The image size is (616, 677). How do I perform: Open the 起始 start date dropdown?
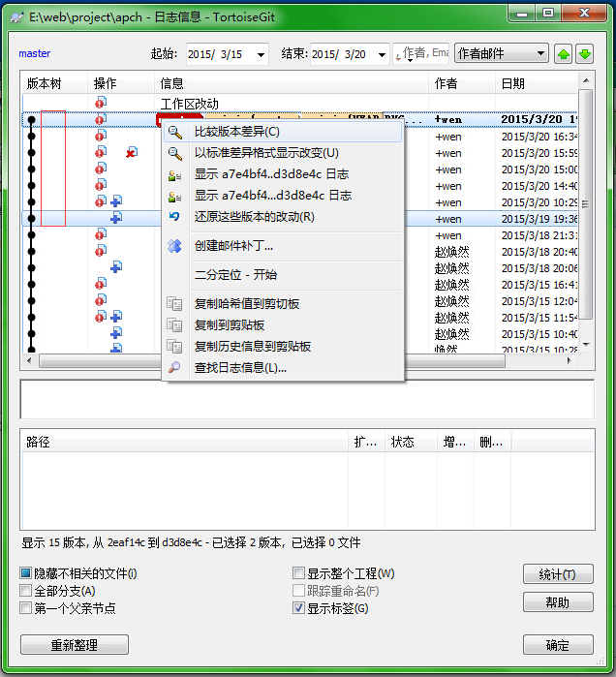pyautogui.click(x=260, y=54)
